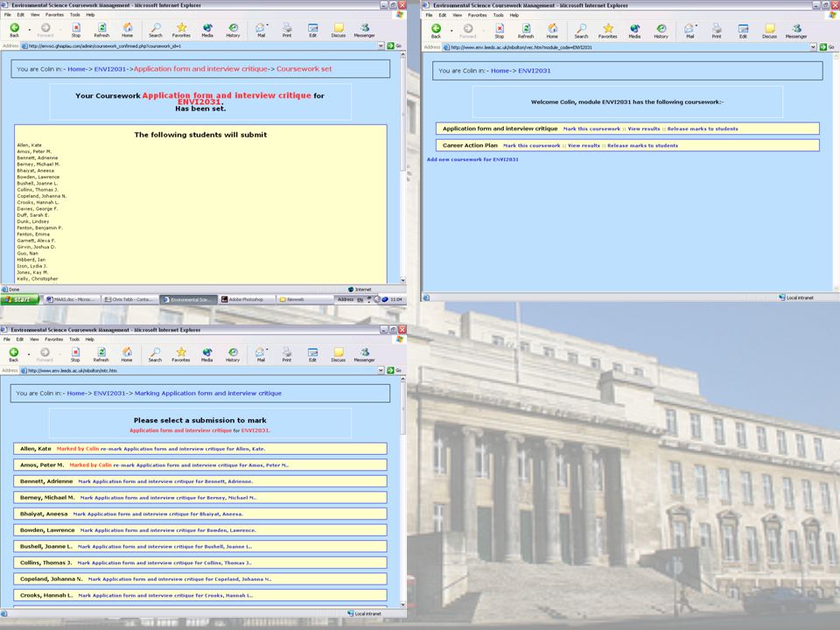The height and width of the screenshot is (630, 840).
Task: Click Search icon in top-left browser window
Action: [156, 30]
